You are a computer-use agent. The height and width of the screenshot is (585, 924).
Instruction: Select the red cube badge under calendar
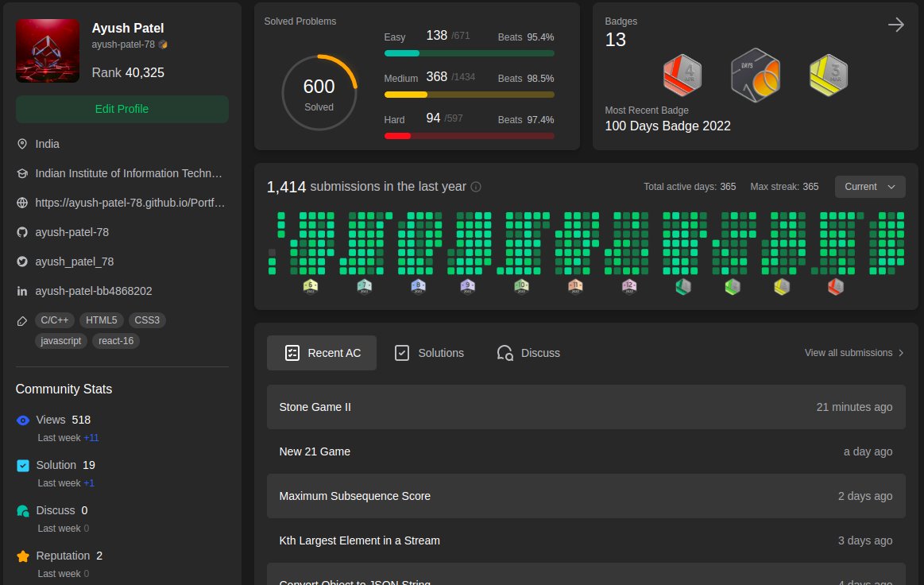click(836, 287)
